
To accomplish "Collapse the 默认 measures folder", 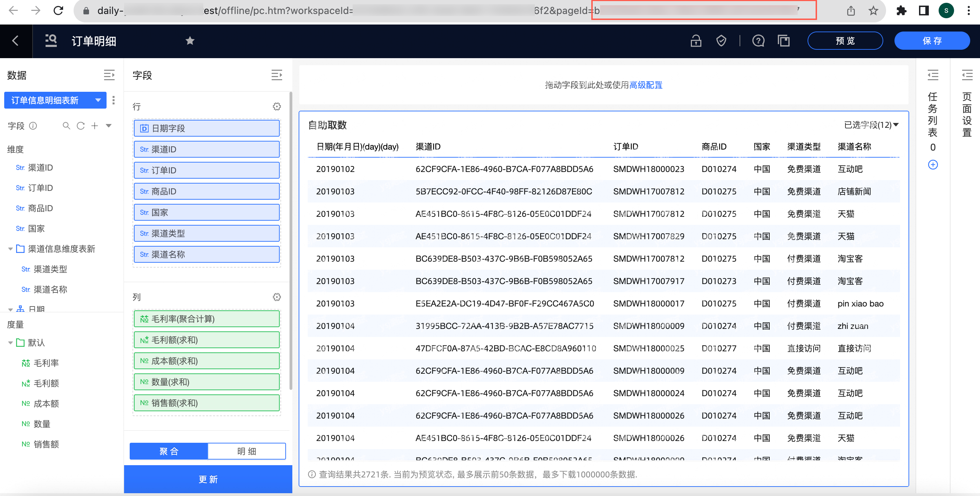I will click(x=10, y=343).
